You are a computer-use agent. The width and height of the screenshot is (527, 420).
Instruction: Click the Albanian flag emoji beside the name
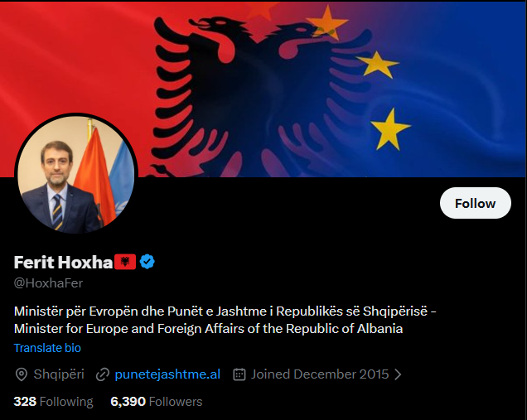[x=125, y=262]
